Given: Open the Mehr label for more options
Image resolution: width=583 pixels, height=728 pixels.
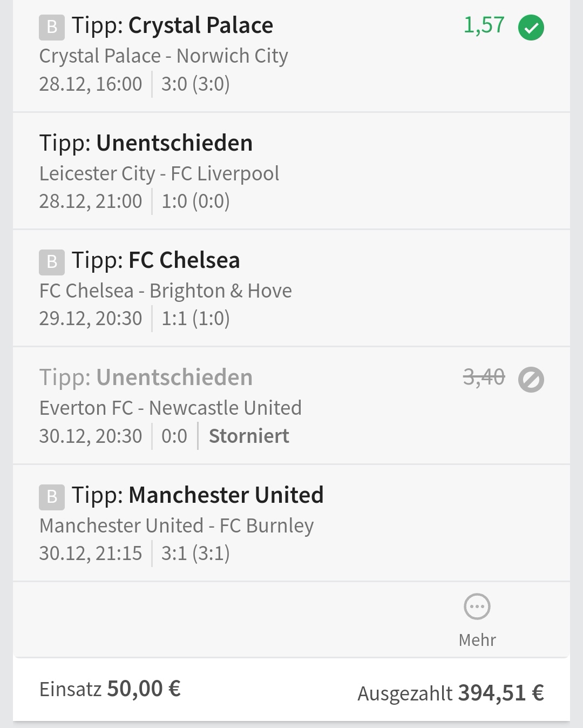Looking at the screenshot, I should [x=477, y=640].
